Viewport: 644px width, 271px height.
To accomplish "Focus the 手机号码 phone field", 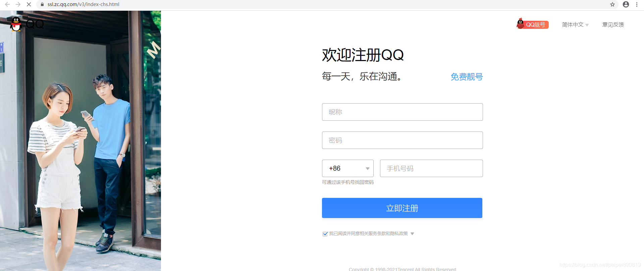I will (431, 168).
